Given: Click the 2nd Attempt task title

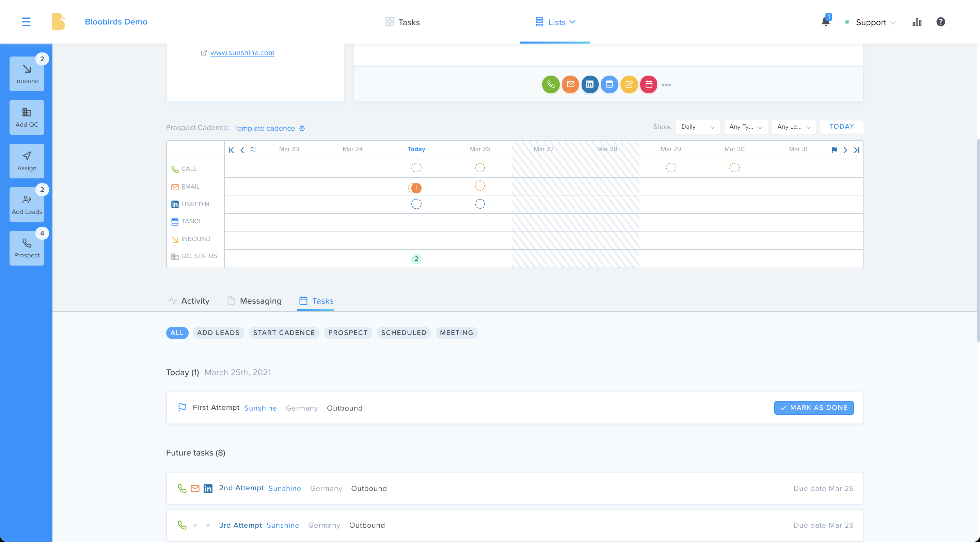Looking at the screenshot, I should pyautogui.click(x=241, y=488).
